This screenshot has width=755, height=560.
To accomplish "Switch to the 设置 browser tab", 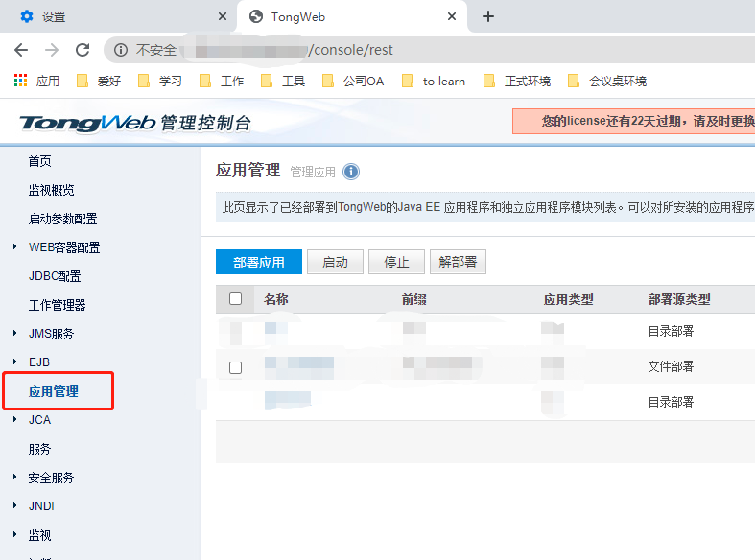I will 118,17.
